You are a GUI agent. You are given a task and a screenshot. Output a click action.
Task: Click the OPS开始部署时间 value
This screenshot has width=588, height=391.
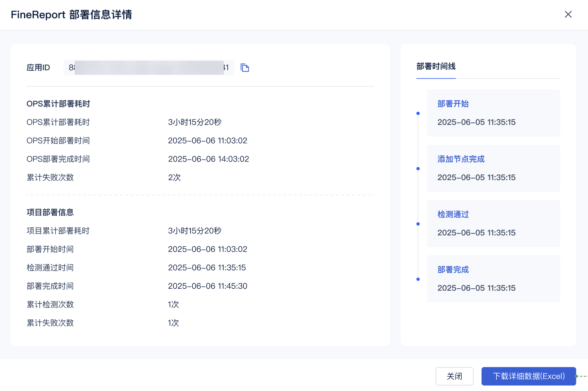[208, 140]
